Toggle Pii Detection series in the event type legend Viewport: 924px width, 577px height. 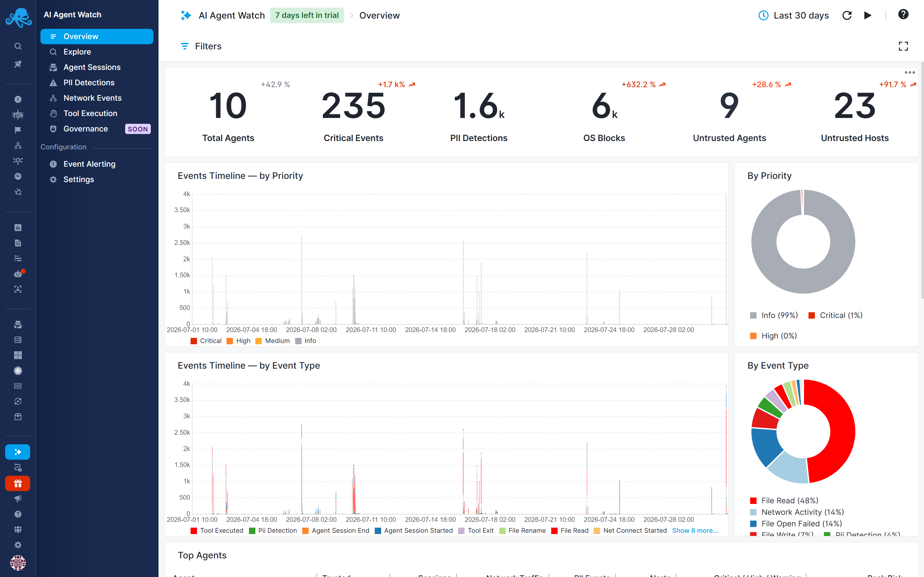[273, 531]
